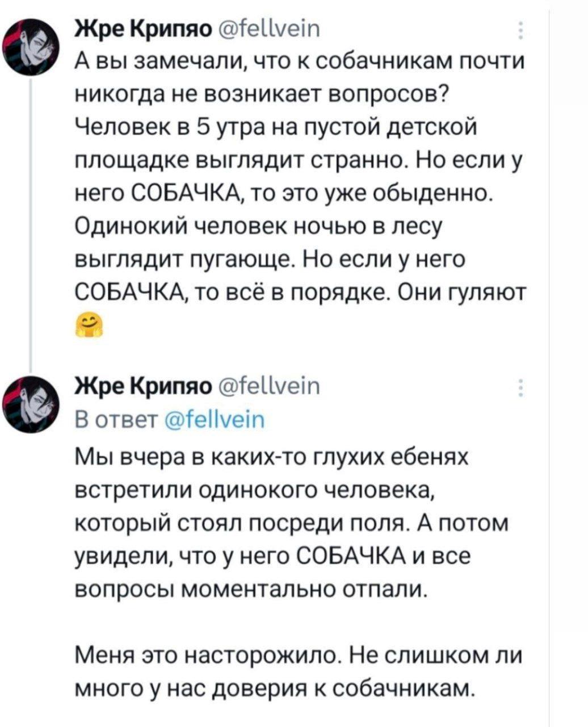Click the hugging face emoji
588x727 pixels.
87,325
